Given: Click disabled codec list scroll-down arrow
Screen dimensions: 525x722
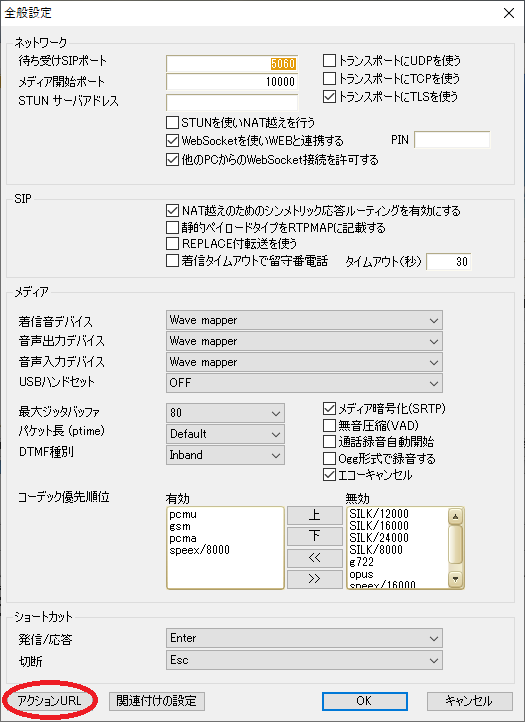Looking at the screenshot, I should [455, 579].
